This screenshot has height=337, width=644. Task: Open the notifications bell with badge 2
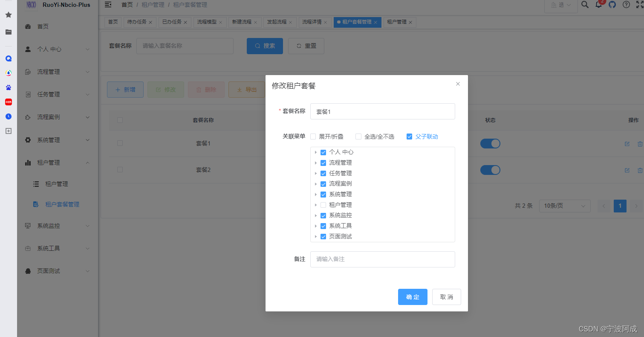click(x=598, y=5)
